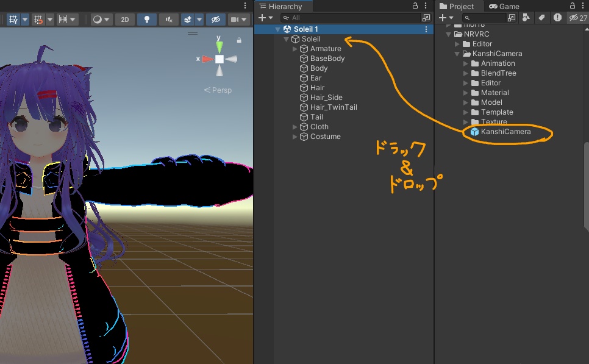Open Search by Label tag icon
589x364 pixels.
tap(541, 18)
